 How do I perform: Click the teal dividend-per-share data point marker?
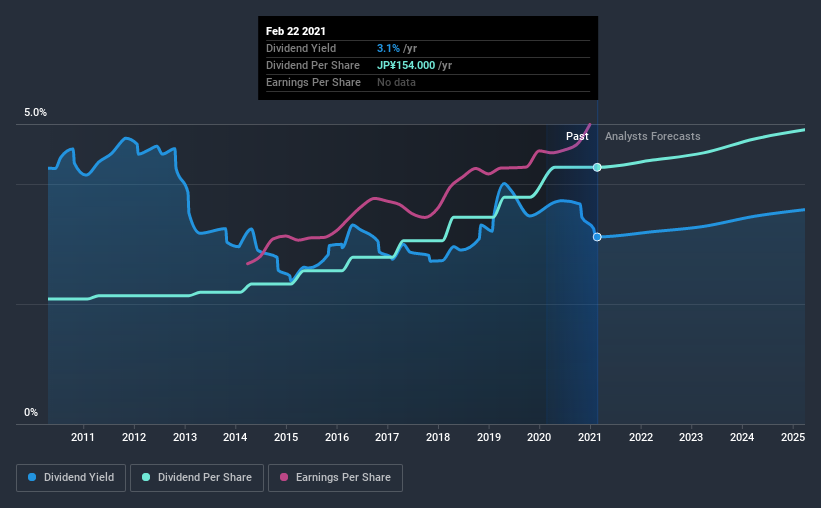[597, 167]
